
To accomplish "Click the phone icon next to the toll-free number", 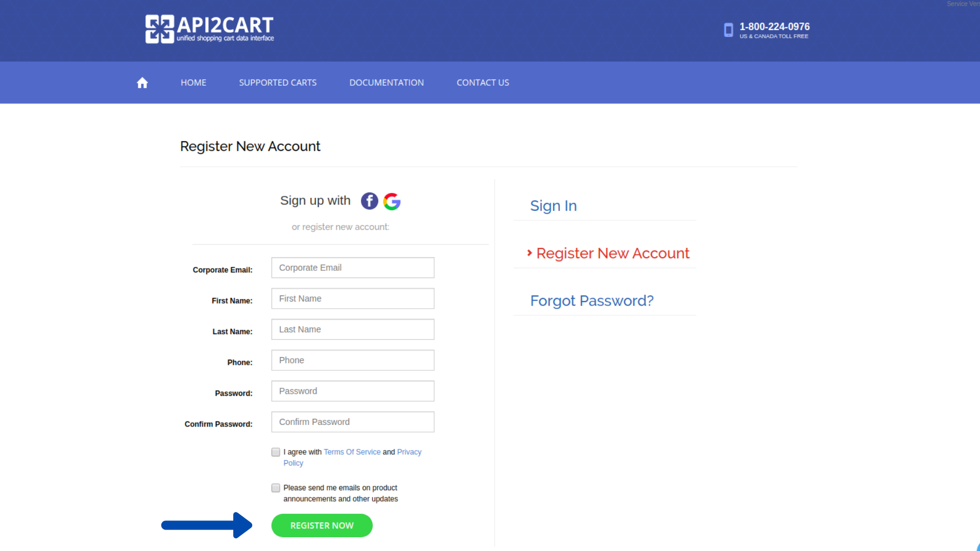I will pyautogui.click(x=728, y=30).
